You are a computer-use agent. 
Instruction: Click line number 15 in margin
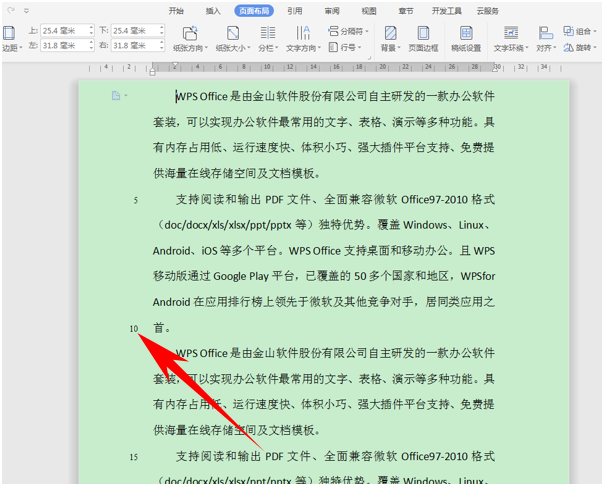pyautogui.click(x=134, y=457)
